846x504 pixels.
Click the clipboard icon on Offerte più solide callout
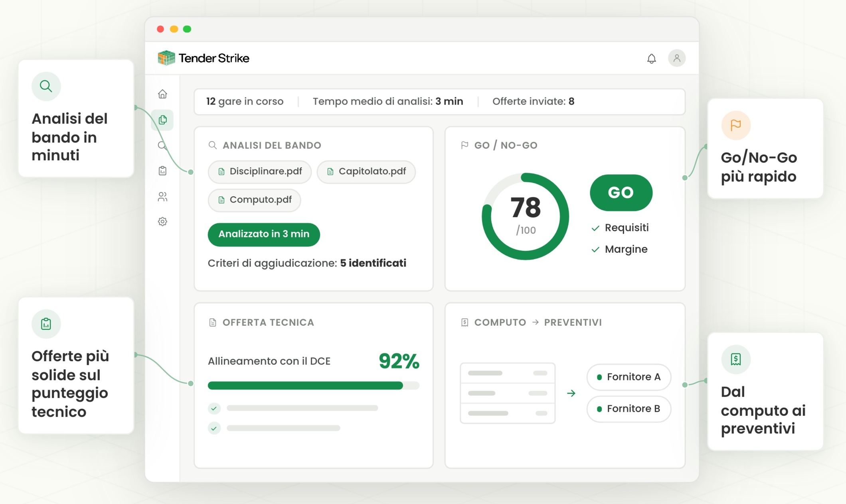pyautogui.click(x=46, y=324)
